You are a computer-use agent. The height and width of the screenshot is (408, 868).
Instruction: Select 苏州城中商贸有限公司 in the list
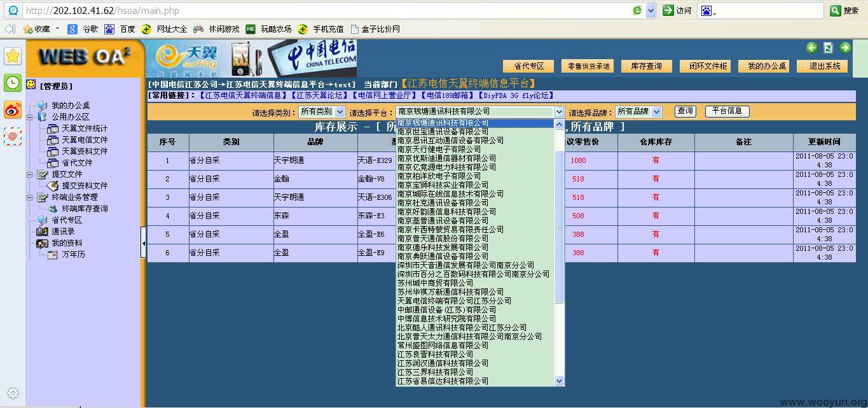tap(475, 283)
